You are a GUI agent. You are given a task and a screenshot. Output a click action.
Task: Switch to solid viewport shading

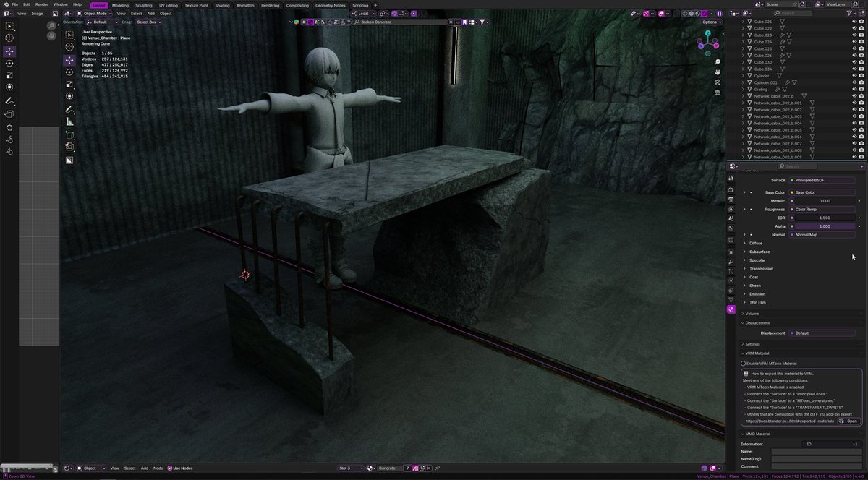[692, 14]
